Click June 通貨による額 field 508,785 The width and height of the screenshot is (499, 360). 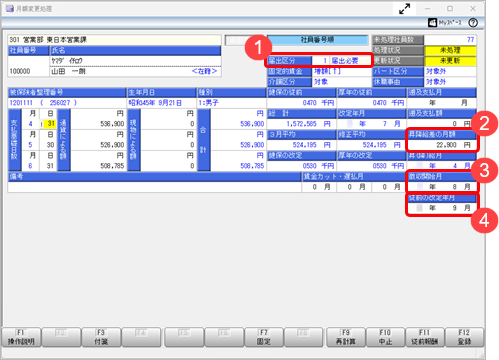tap(98, 166)
